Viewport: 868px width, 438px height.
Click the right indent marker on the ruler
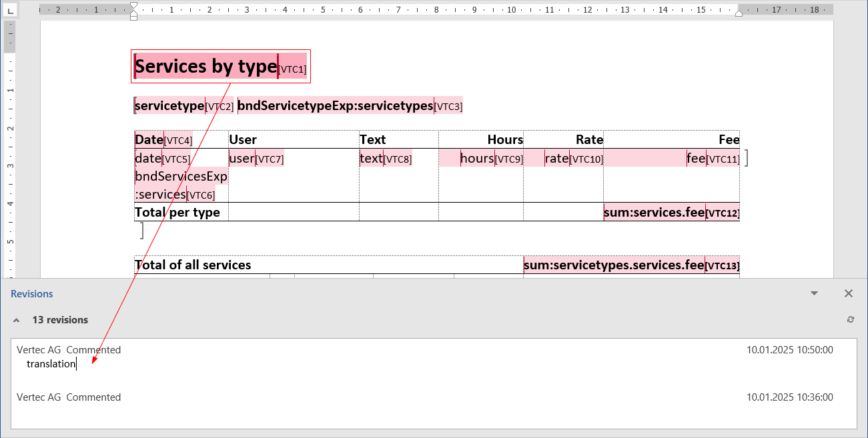(x=739, y=13)
